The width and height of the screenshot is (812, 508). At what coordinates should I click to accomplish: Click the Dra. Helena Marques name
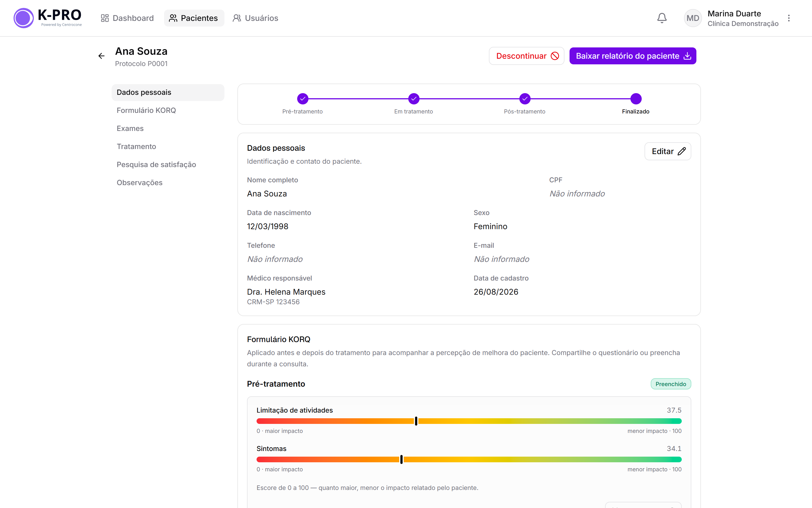pyautogui.click(x=286, y=292)
